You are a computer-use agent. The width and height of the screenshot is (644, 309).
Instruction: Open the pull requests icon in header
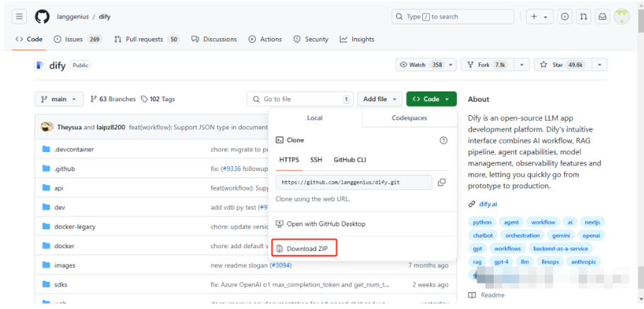[x=584, y=17]
